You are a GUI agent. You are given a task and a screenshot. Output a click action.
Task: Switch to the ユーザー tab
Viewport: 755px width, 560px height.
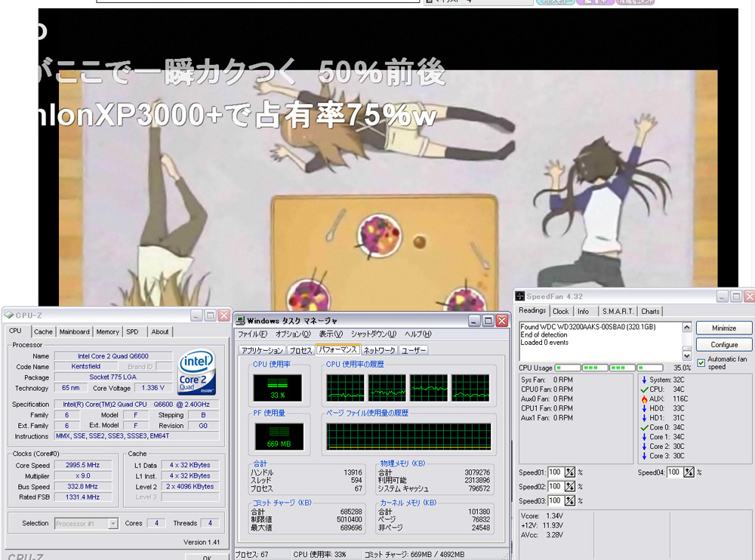click(414, 350)
